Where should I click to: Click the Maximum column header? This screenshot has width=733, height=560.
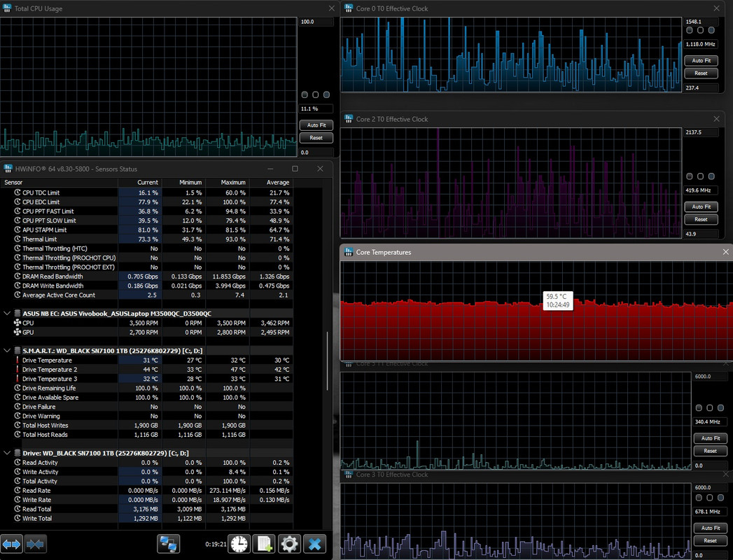pyautogui.click(x=228, y=182)
